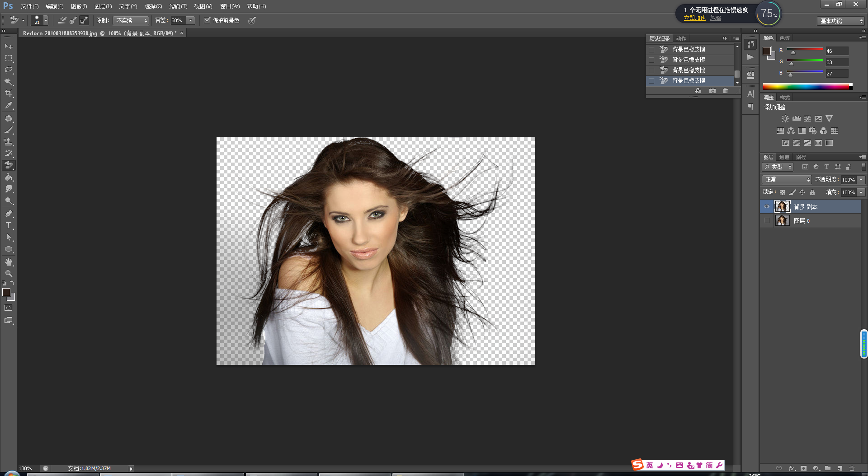Open the tool preset picker
The image size is (868, 476).
point(17,20)
